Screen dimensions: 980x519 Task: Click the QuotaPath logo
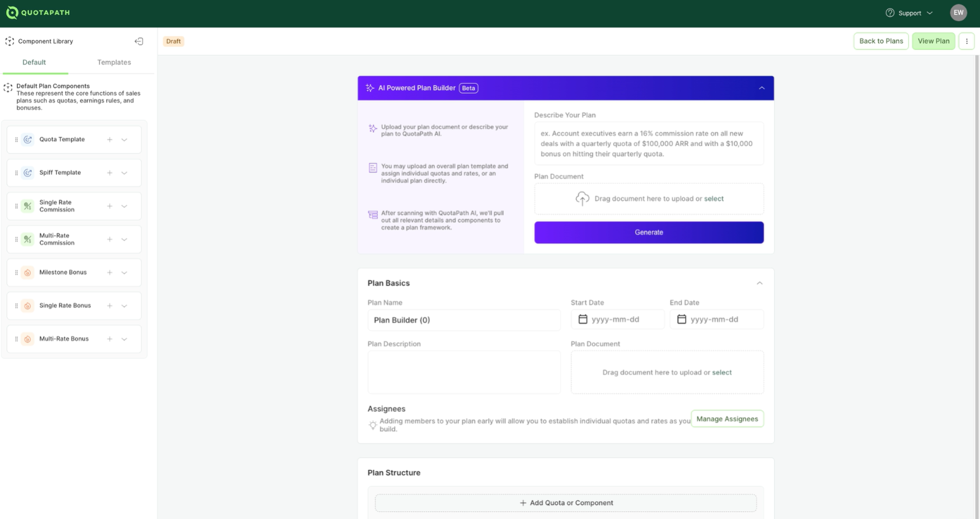click(x=38, y=12)
